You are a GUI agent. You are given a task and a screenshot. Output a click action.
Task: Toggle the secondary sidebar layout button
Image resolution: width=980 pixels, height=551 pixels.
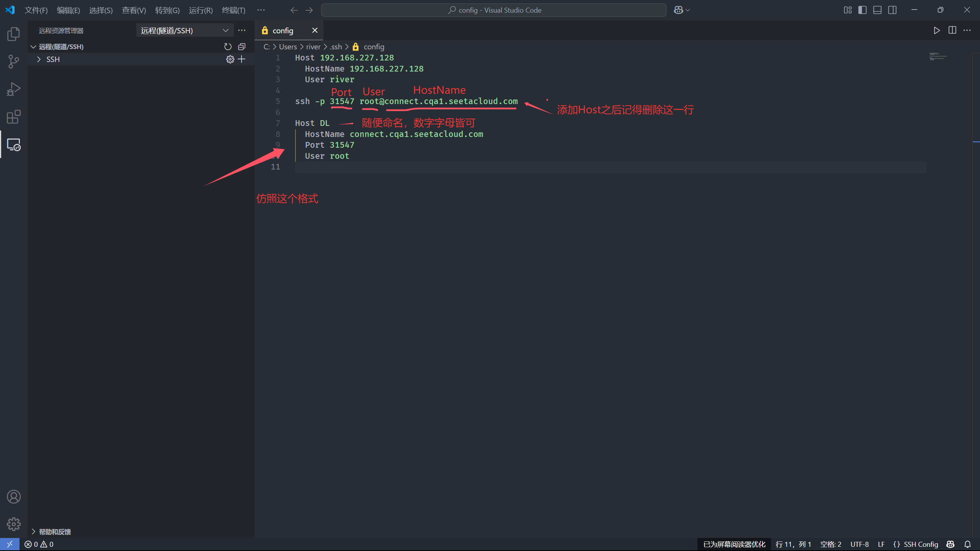892,10
